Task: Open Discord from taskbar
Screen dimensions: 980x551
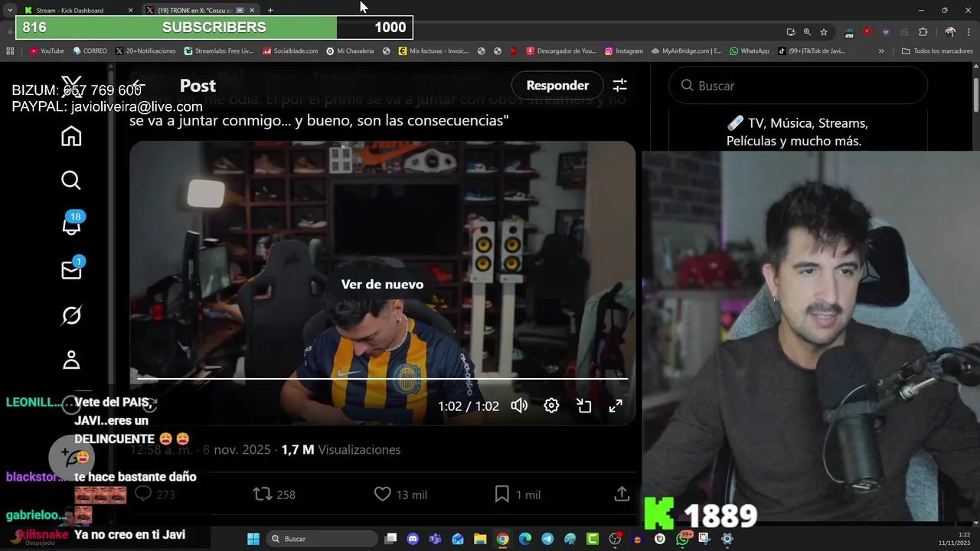Action: click(413, 539)
